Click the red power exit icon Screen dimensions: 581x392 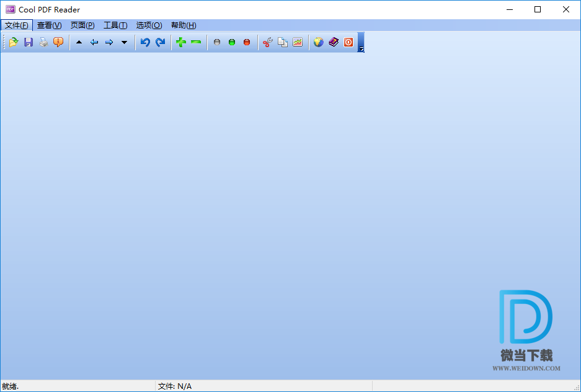click(348, 42)
